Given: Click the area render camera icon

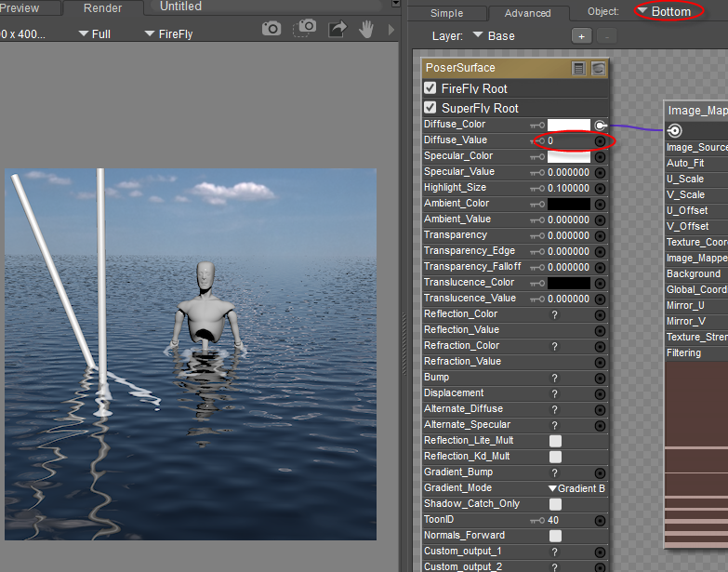Looking at the screenshot, I should click(x=305, y=29).
